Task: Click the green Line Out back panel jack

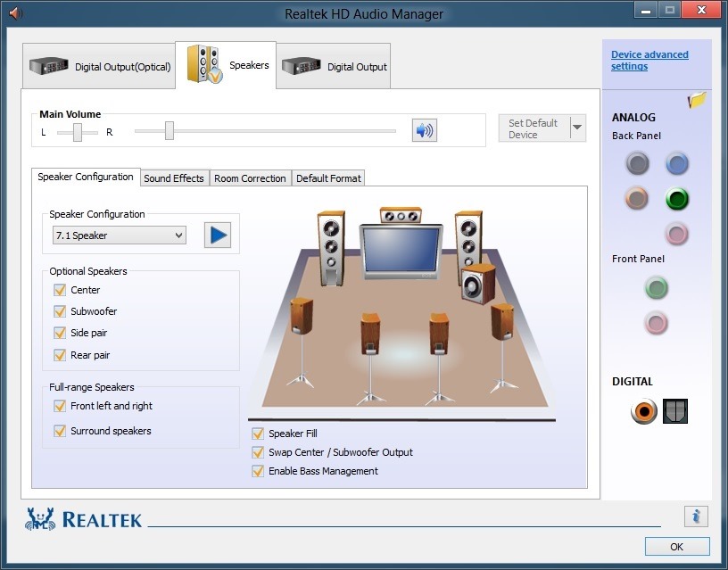Action: 676,199
